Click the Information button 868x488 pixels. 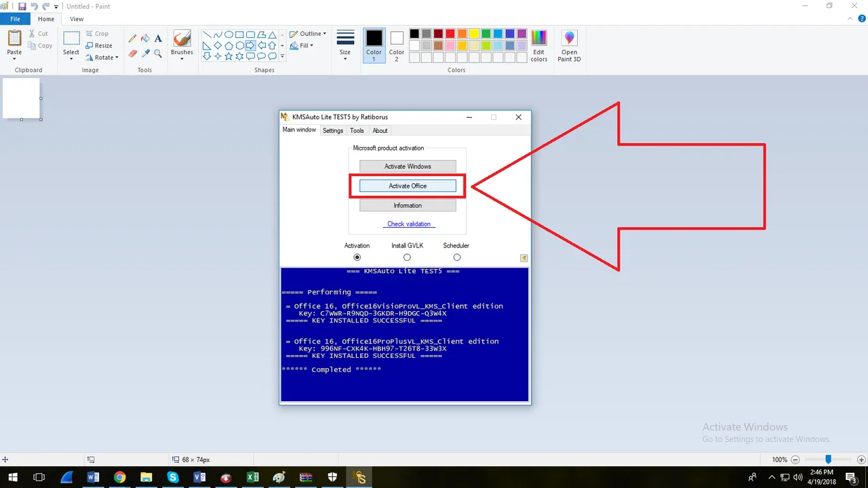(x=408, y=205)
